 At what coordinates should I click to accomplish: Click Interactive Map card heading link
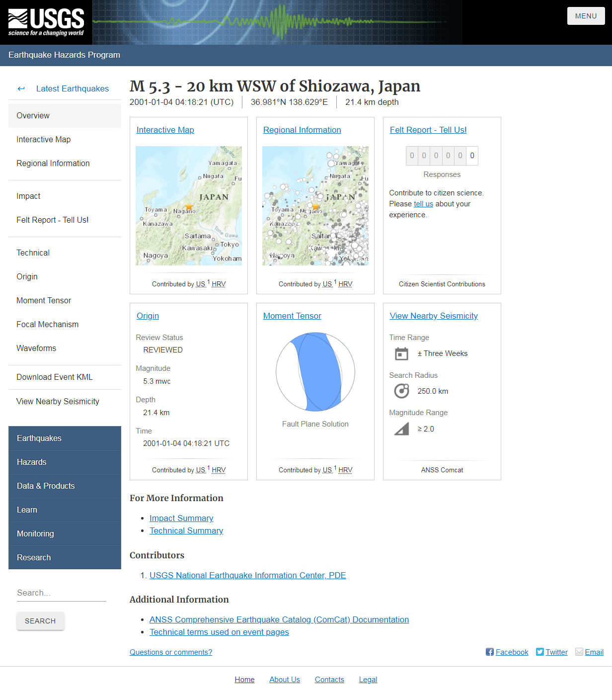(165, 130)
